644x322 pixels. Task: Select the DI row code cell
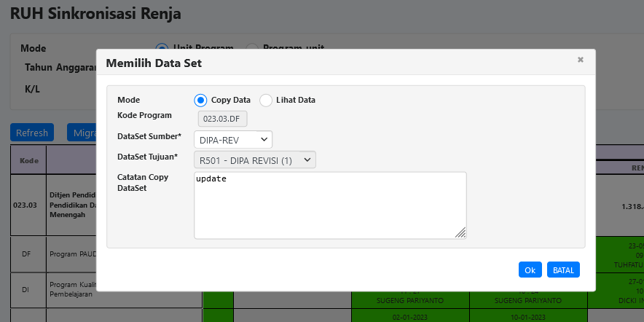pos(25,290)
